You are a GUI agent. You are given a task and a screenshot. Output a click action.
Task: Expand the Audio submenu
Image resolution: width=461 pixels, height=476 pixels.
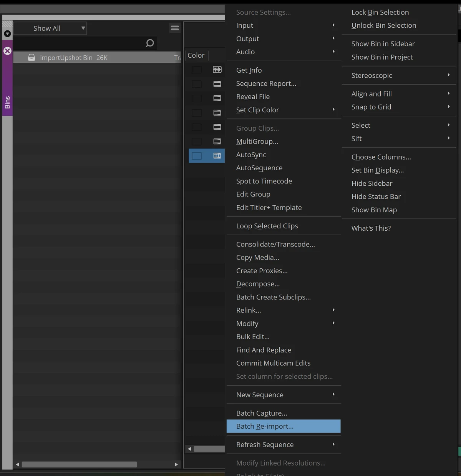(x=284, y=52)
